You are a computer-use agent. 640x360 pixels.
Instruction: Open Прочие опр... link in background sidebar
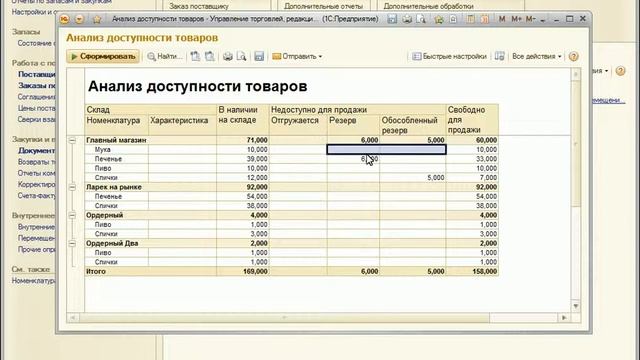click(36, 249)
